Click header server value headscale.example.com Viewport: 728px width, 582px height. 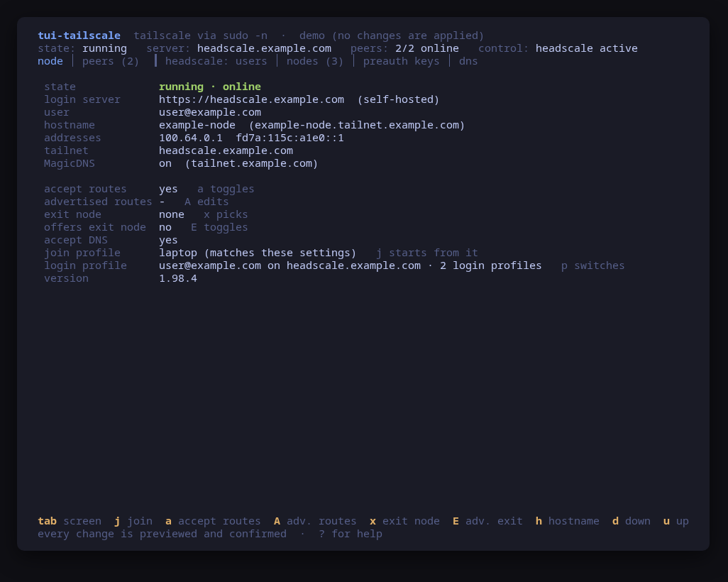coord(264,48)
